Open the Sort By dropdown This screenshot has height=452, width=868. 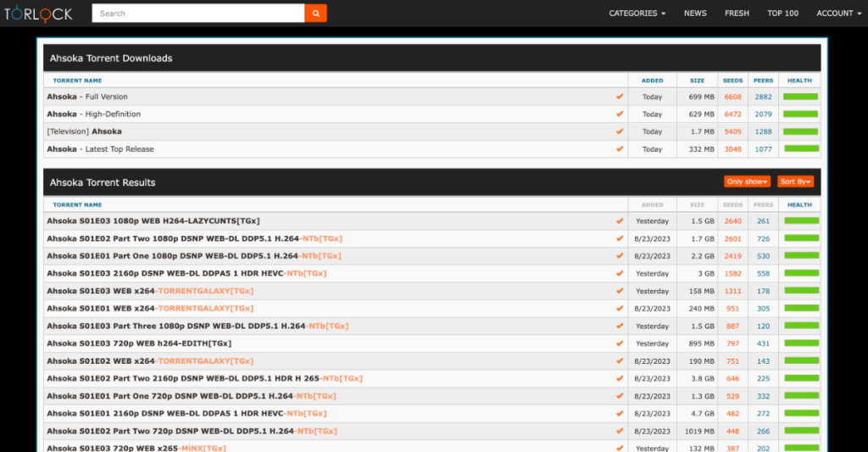795,181
